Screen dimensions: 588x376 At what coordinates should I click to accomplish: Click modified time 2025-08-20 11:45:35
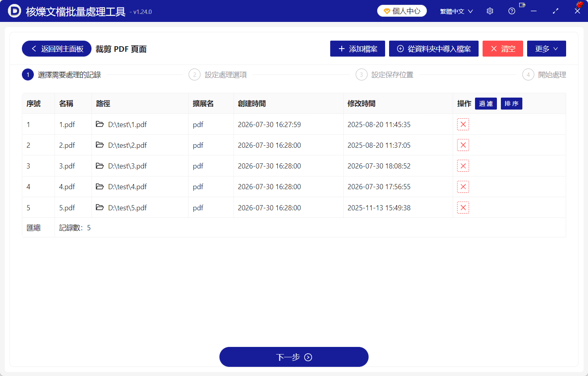379,124
